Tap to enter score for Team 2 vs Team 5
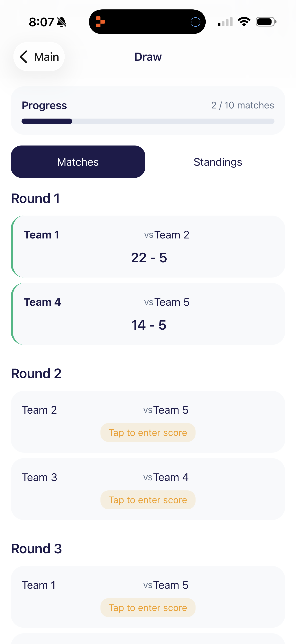Image resolution: width=296 pixels, height=644 pixels. coord(148,432)
